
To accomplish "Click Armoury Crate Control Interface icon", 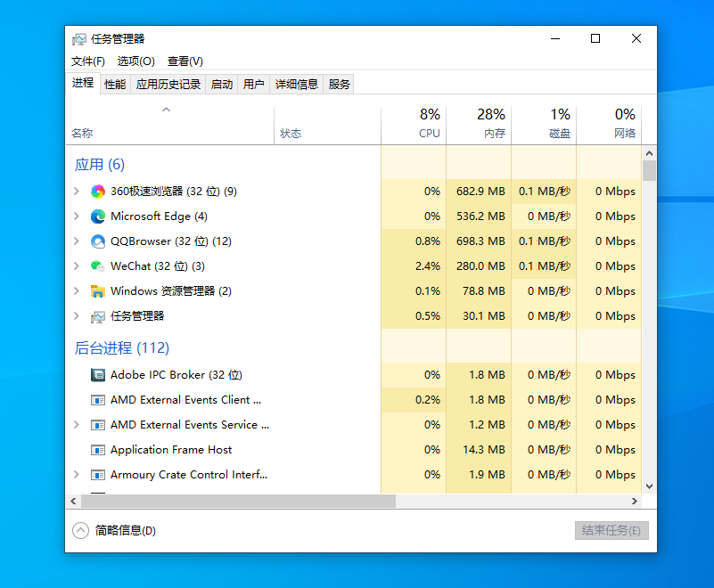I will pos(98,475).
